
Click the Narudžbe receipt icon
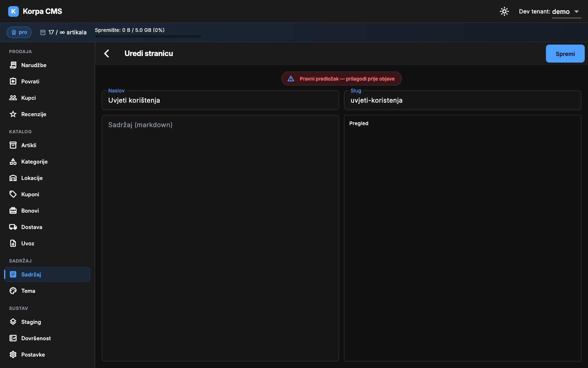click(13, 65)
